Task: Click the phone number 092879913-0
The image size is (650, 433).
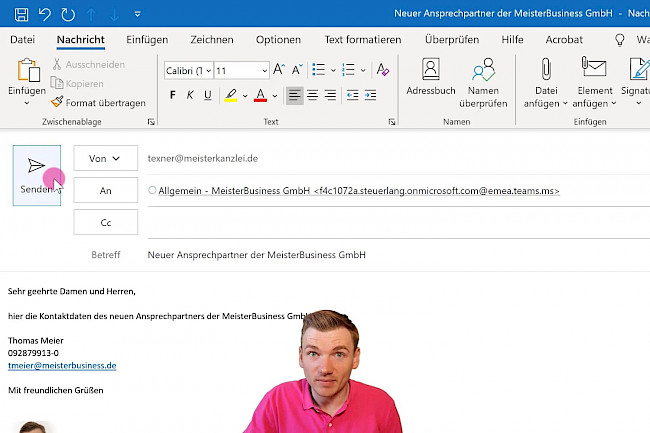Action: tap(33, 353)
